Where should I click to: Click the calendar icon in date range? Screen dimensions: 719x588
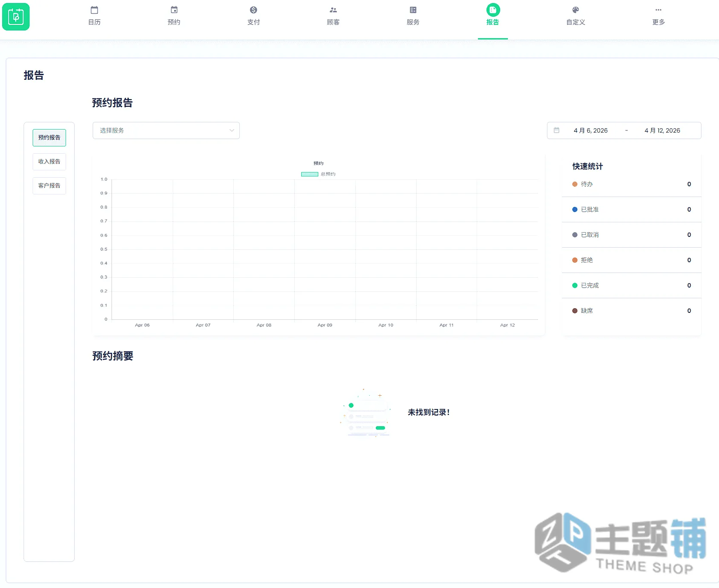click(x=556, y=130)
